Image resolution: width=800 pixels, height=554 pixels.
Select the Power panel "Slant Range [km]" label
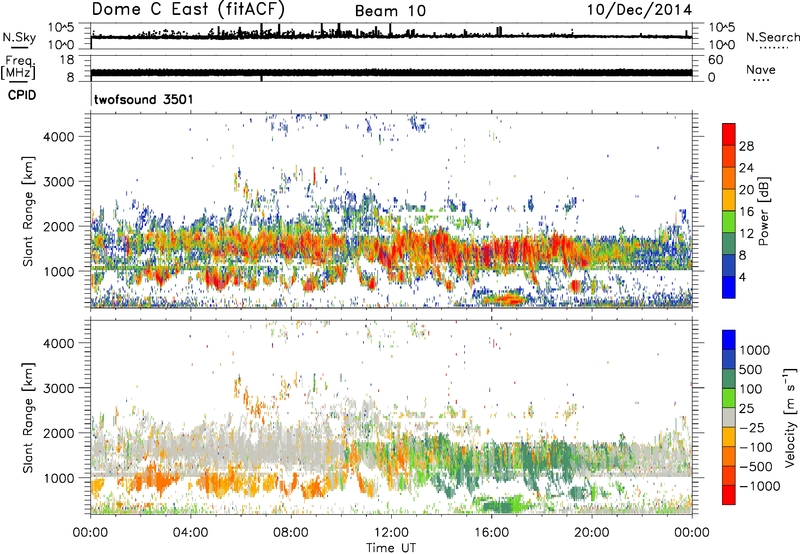[x=29, y=211]
